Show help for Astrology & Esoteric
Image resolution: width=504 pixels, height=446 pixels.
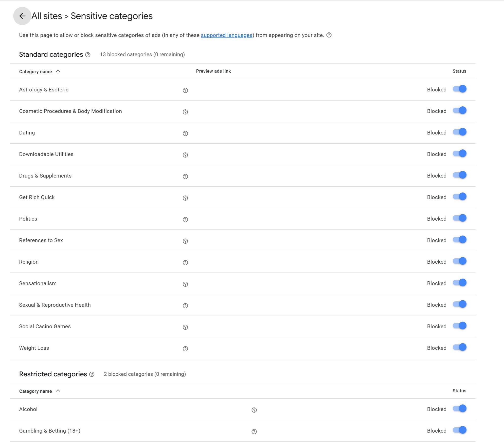(x=185, y=90)
